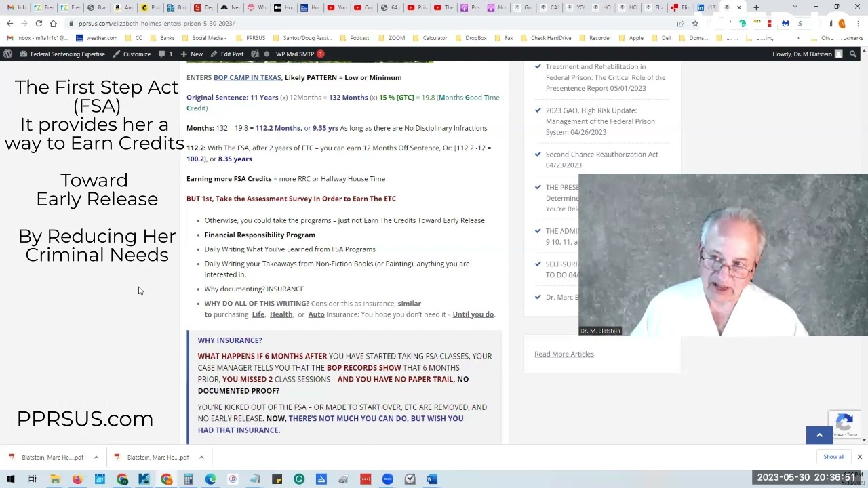The width and height of the screenshot is (868, 488).
Task: Click the Auto insurance link
Action: [x=316, y=314]
